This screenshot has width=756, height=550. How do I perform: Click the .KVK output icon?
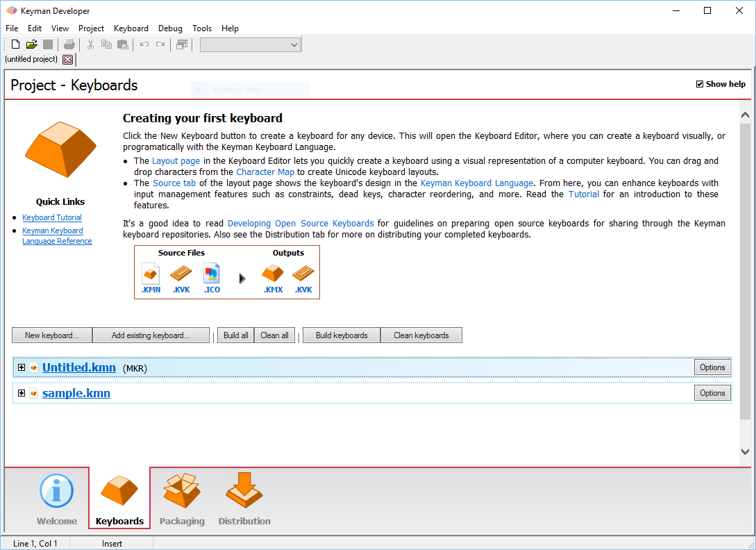click(x=303, y=274)
